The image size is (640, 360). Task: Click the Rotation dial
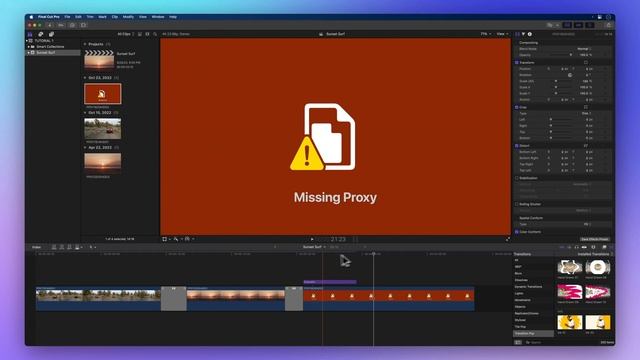(570, 75)
